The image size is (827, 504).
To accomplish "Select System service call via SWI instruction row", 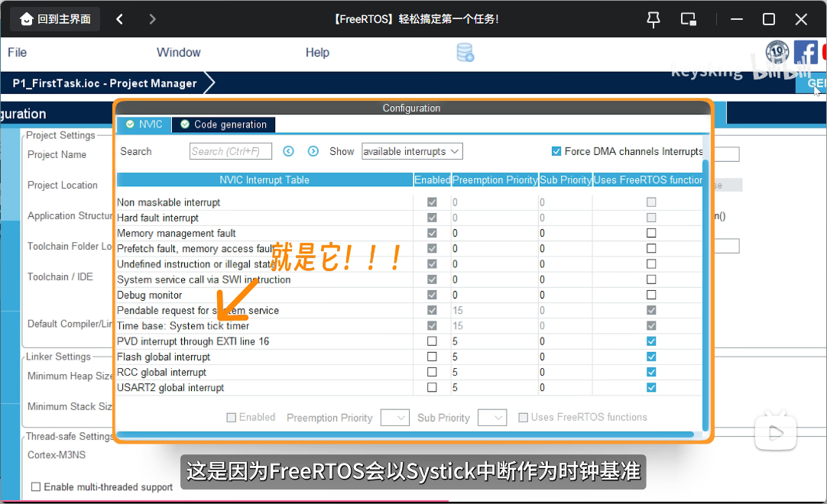I will coord(409,279).
